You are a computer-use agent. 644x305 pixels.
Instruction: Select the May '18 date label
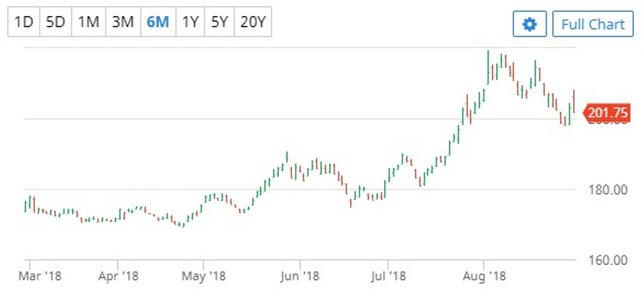click(203, 276)
